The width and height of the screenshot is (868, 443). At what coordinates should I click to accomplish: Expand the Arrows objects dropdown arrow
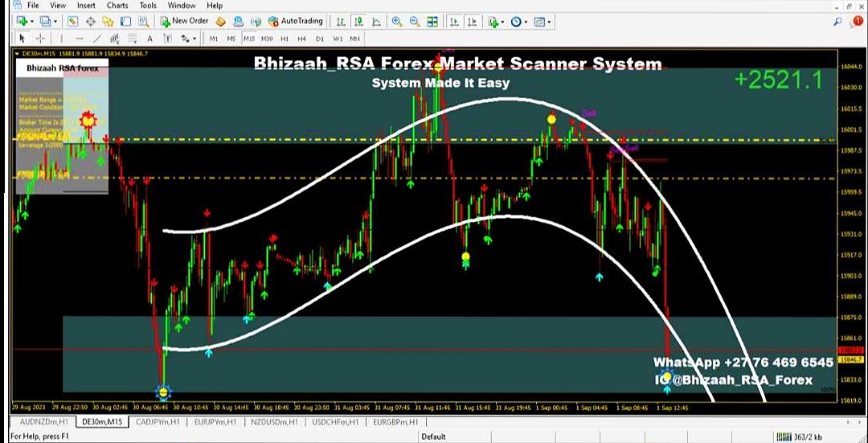coord(194,39)
